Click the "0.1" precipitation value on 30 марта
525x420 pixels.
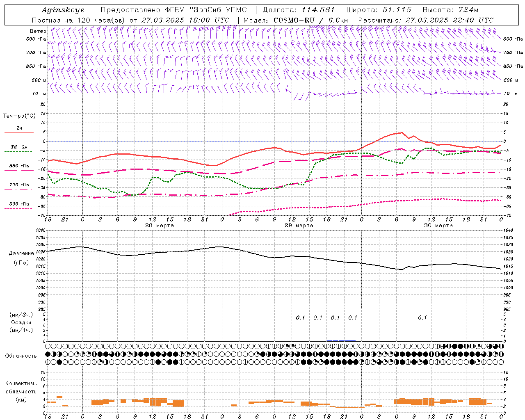coord(422,317)
